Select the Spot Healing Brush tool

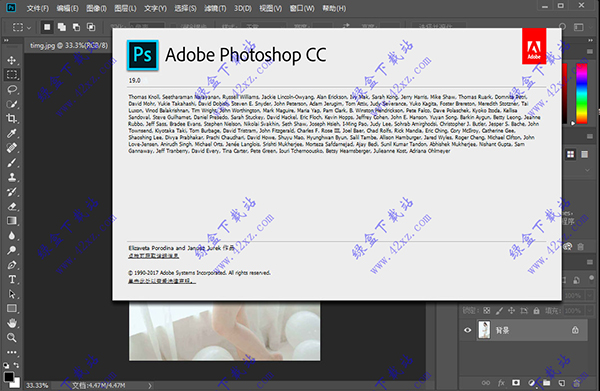[x=12, y=148]
